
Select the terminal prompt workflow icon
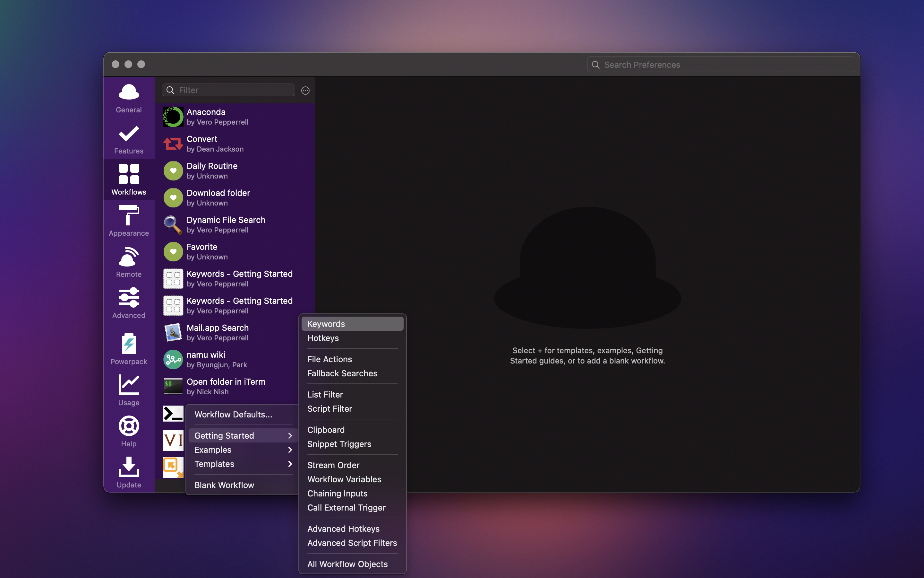point(173,414)
